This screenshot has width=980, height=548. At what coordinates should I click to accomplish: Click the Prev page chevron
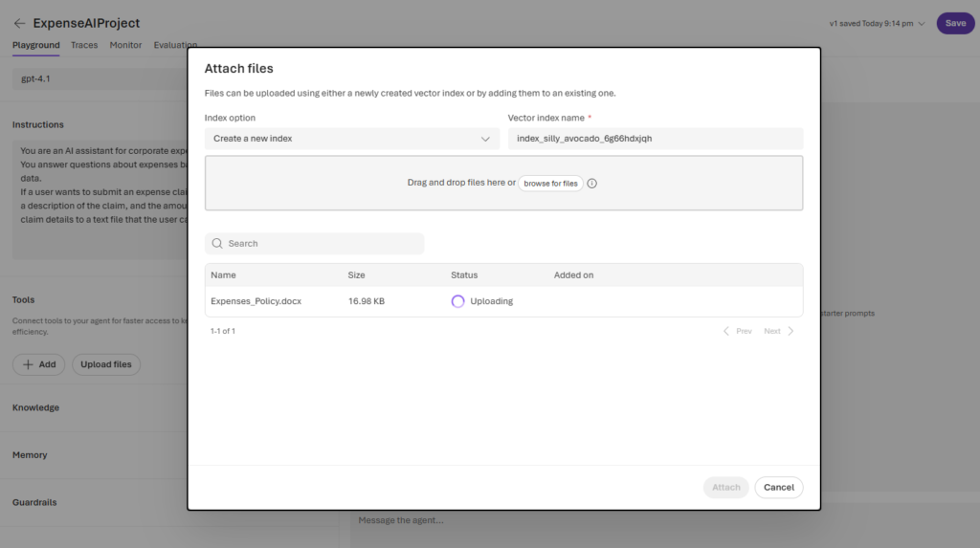point(726,331)
